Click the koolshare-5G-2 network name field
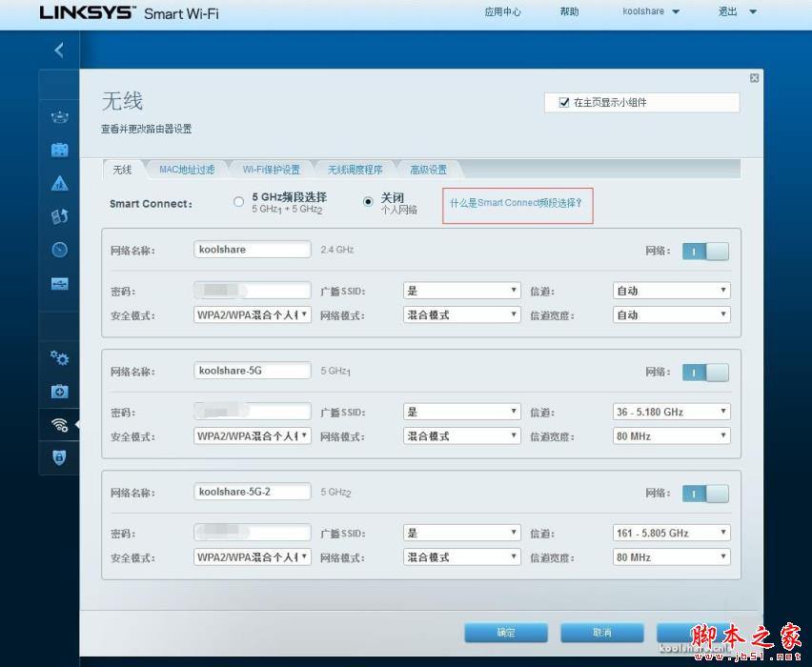Image resolution: width=812 pixels, height=667 pixels. click(x=253, y=492)
